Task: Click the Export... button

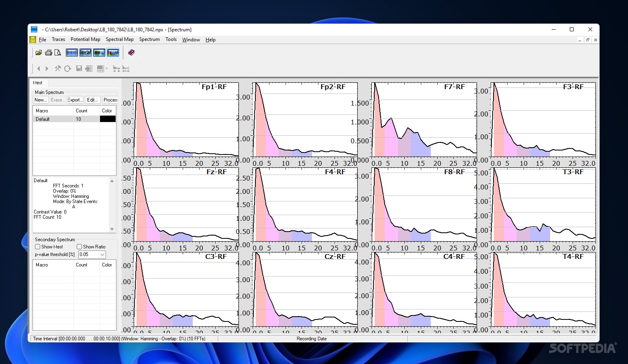Action: click(x=75, y=100)
